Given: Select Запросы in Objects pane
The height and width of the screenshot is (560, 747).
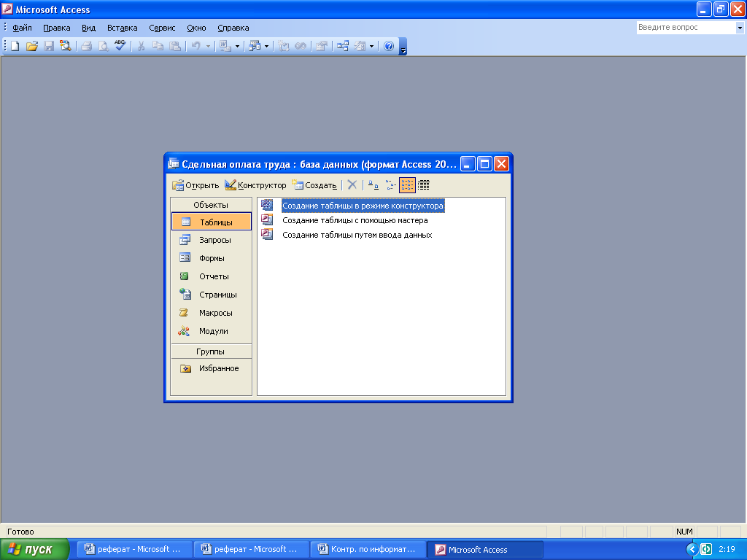Looking at the screenshot, I should tap(211, 240).
